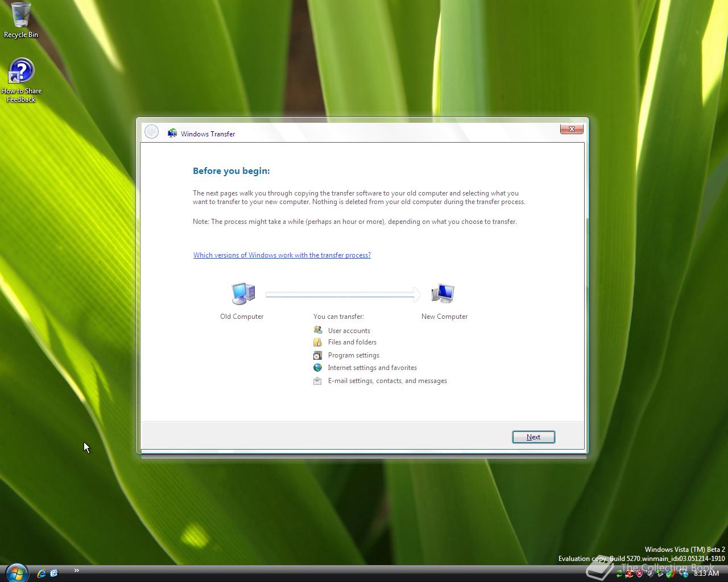728x582 pixels.
Task: Click the network globe tray icon
Action: click(x=684, y=573)
